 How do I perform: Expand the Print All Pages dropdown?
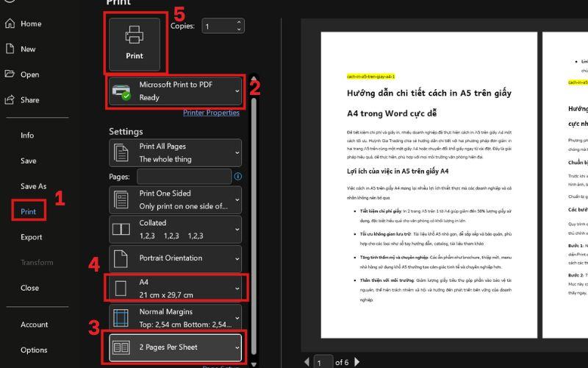point(175,153)
